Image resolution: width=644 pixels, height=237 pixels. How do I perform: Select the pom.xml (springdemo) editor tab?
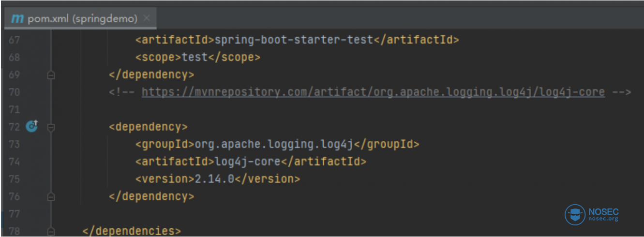coord(82,19)
